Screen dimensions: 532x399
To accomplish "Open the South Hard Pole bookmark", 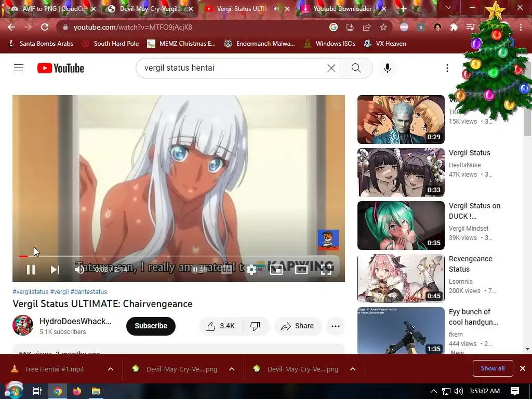I will [111, 44].
